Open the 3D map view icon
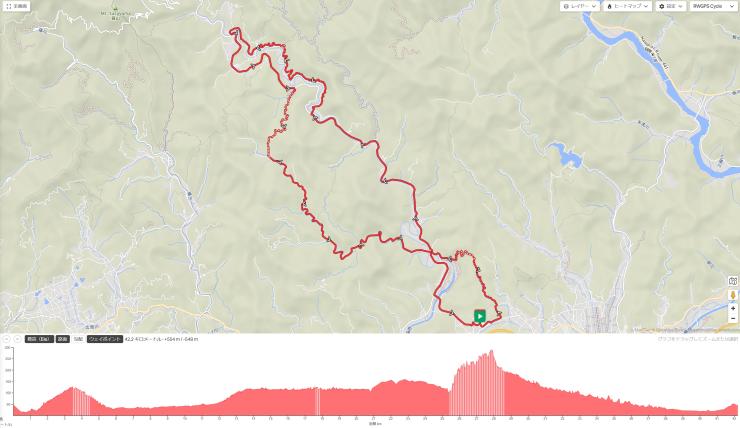 pos(733,281)
